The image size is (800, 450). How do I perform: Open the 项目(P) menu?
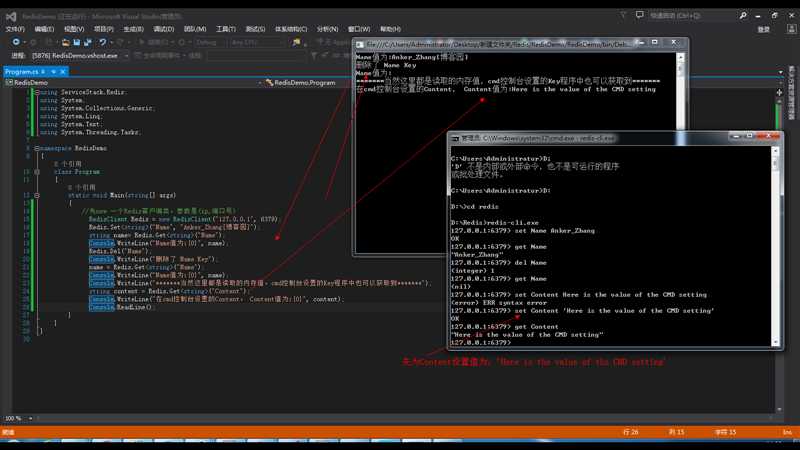point(104,29)
